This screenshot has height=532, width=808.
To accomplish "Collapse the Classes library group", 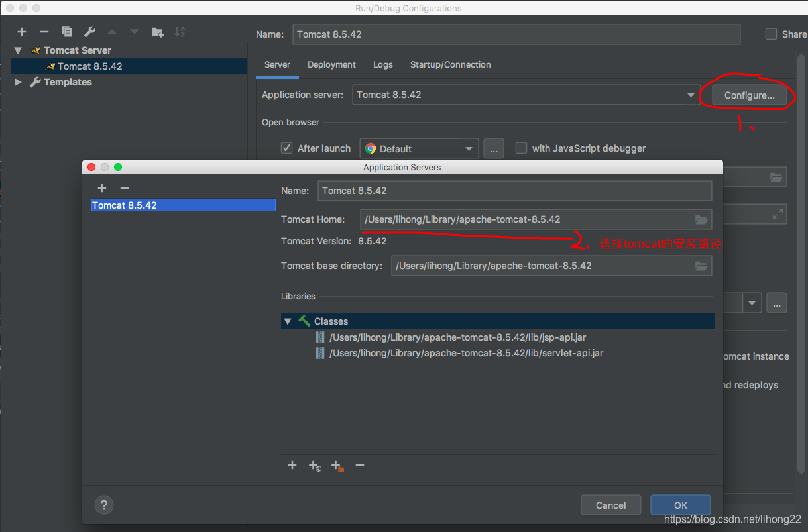I will [x=288, y=321].
